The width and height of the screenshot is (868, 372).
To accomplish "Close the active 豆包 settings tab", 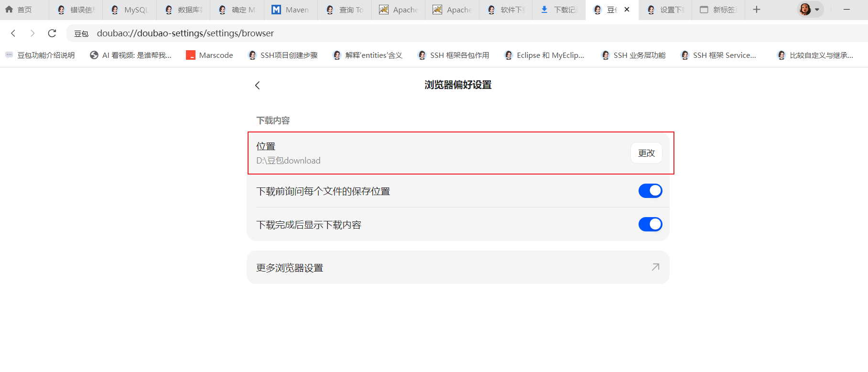I will (627, 10).
